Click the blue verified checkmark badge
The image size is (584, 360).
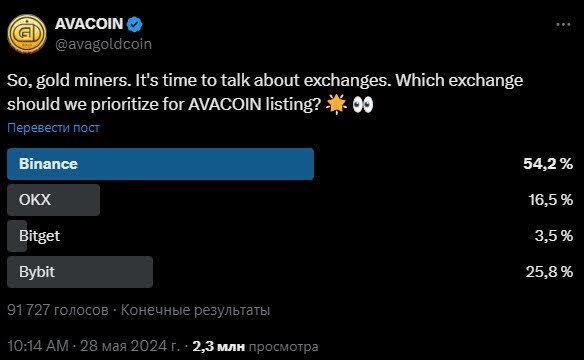134,24
